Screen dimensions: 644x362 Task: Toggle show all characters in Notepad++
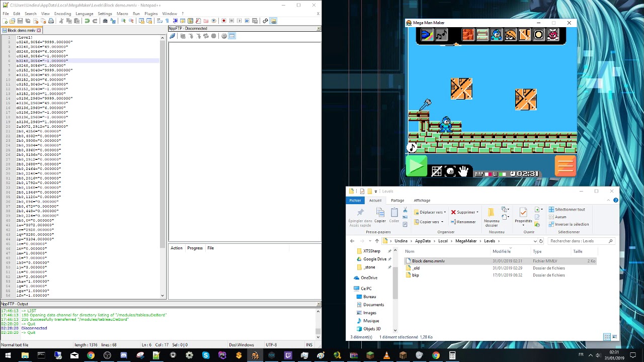click(x=167, y=21)
